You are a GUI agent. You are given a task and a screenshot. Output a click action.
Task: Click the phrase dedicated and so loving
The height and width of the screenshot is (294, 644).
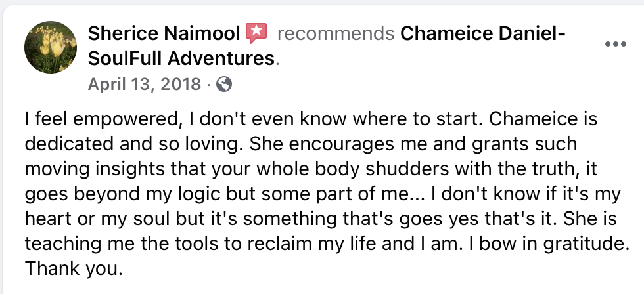135,144
